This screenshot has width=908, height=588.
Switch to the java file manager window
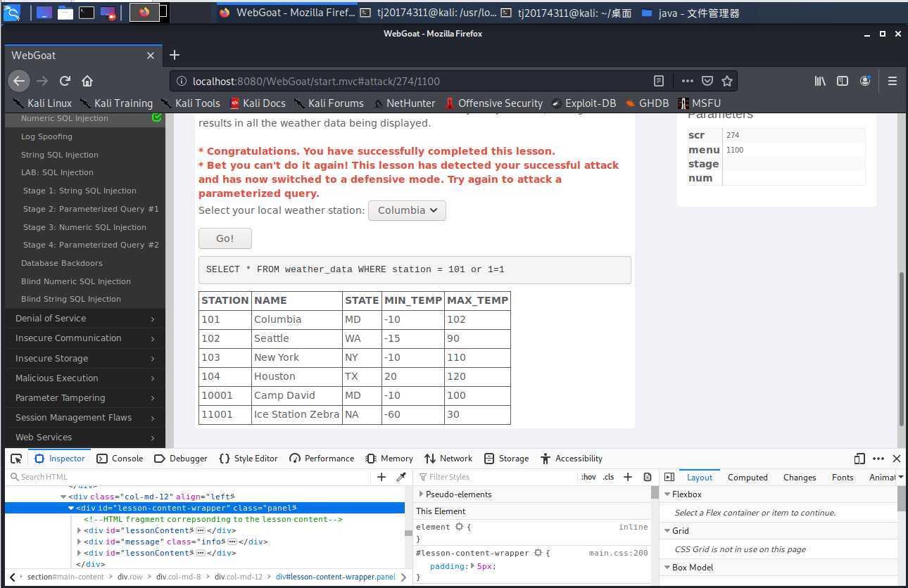pos(691,12)
